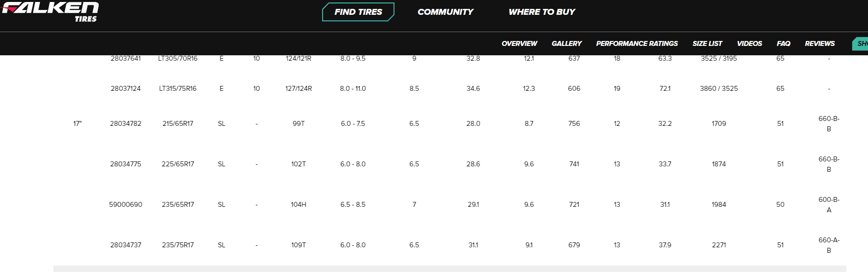Go to the Community page
The width and height of the screenshot is (868, 272).
[445, 12]
